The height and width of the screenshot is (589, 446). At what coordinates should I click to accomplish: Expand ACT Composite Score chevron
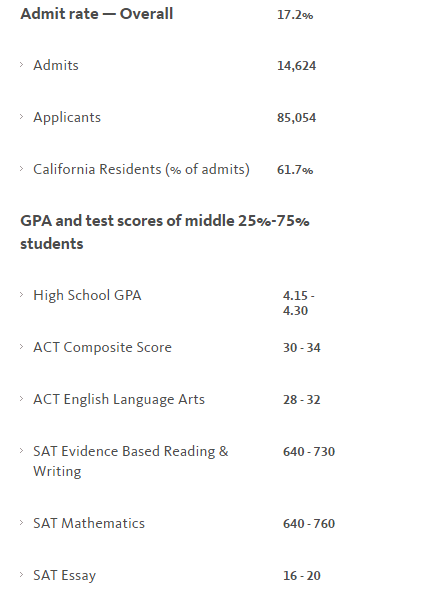coord(21,346)
